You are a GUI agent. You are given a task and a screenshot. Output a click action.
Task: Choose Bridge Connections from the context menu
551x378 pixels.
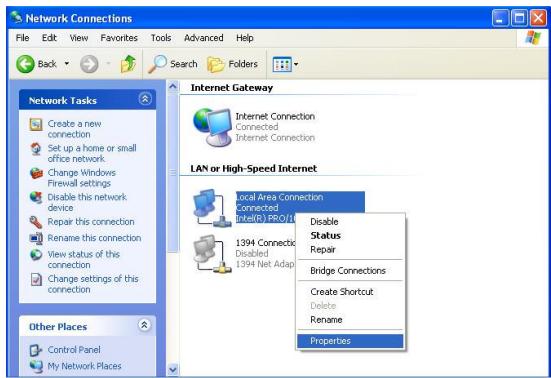click(x=350, y=271)
